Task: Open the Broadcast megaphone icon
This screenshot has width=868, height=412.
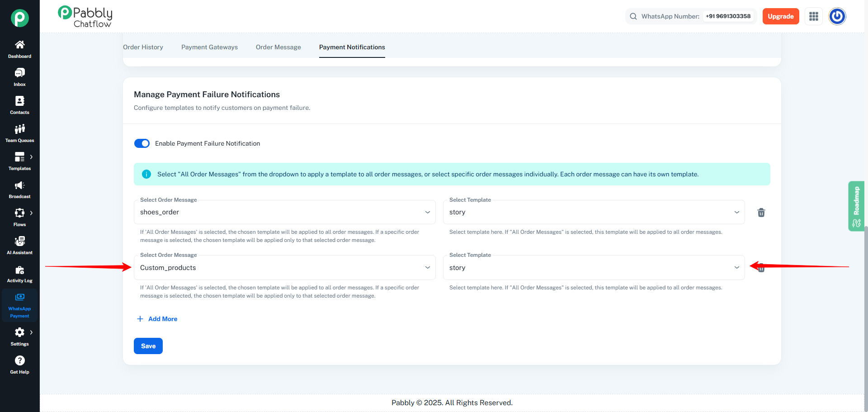Action: click(20, 185)
